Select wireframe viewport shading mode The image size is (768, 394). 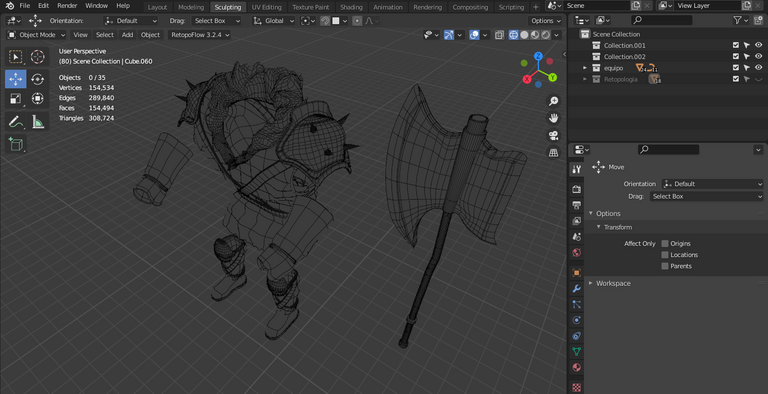(513, 35)
